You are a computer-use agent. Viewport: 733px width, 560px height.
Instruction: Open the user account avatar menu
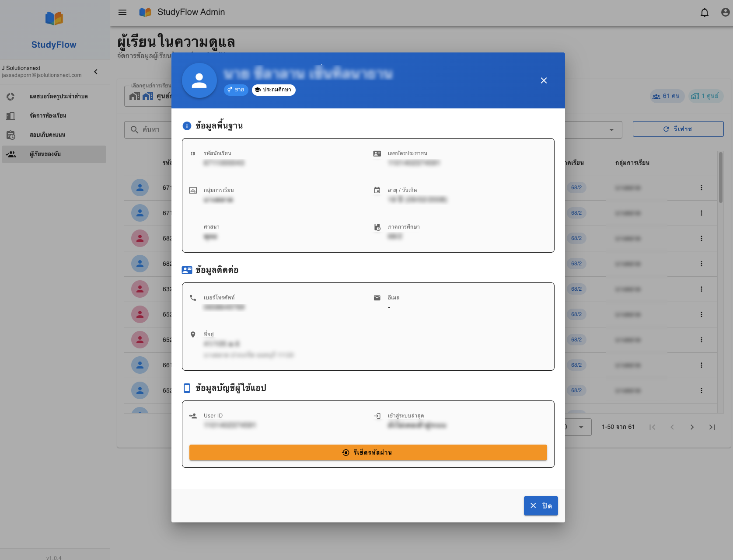tap(725, 12)
